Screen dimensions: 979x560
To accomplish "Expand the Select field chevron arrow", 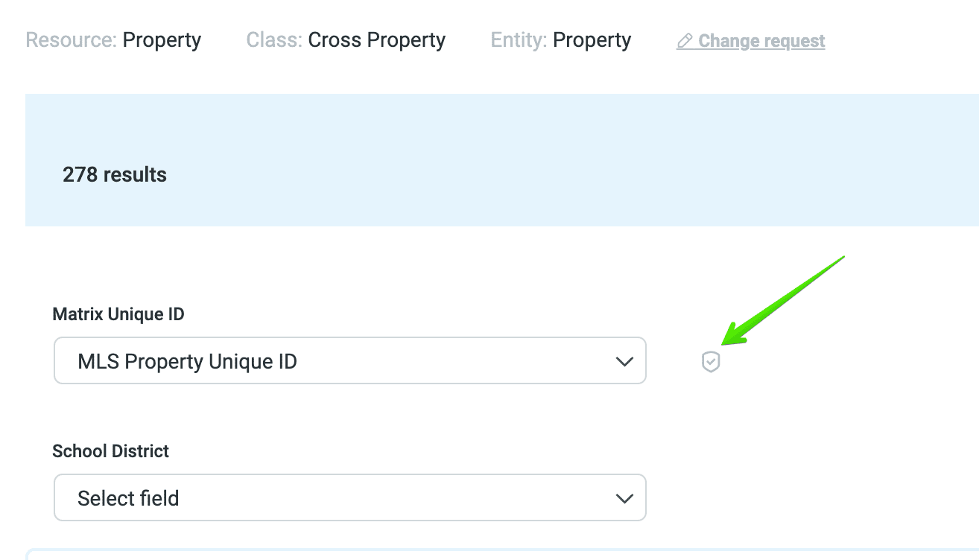I will [x=624, y=498].
